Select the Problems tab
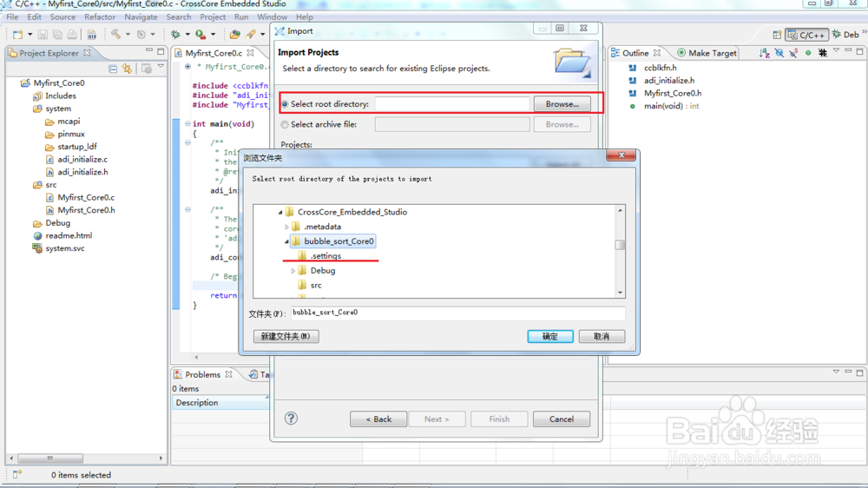The image size is (868, 488). 202,374
